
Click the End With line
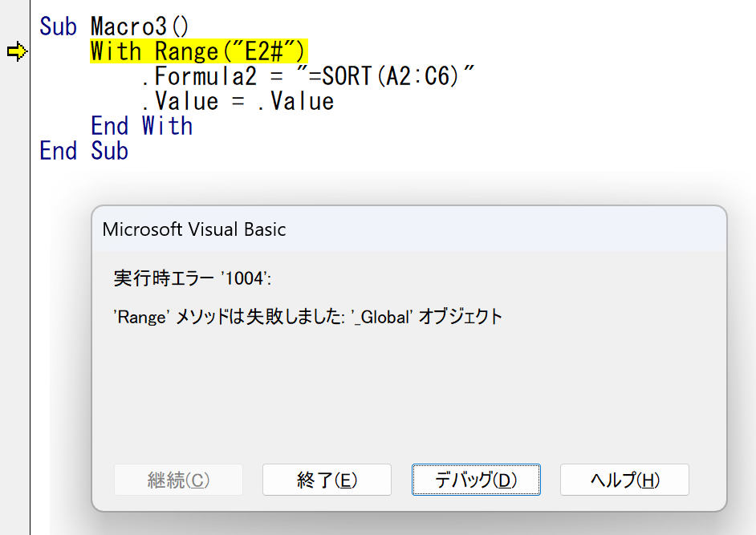(x=142, y=126)
